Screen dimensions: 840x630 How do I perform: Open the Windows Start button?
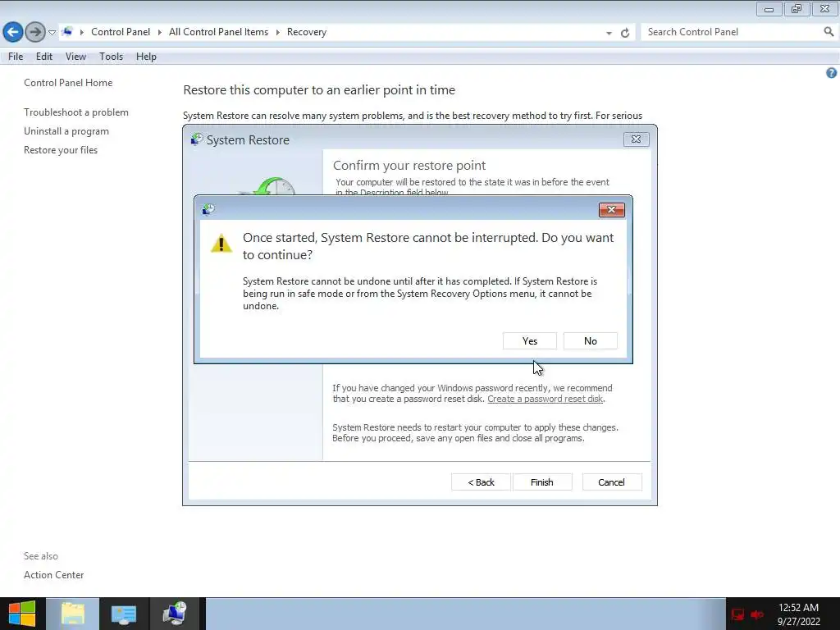pyautogui.click(x=22, y=614)
